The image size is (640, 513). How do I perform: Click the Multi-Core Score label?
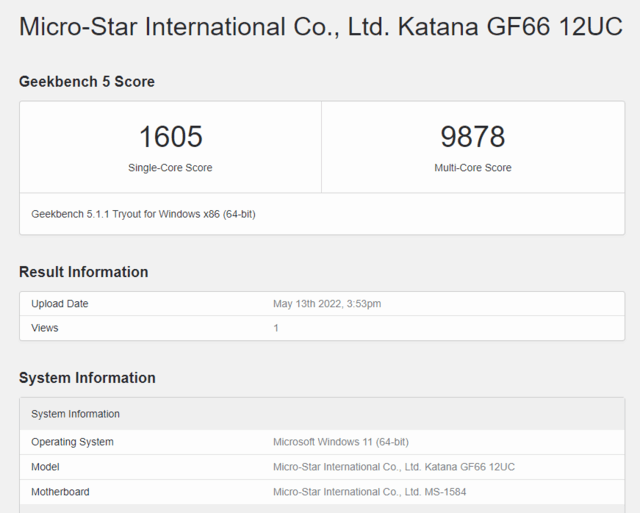(x=472, y=168)
